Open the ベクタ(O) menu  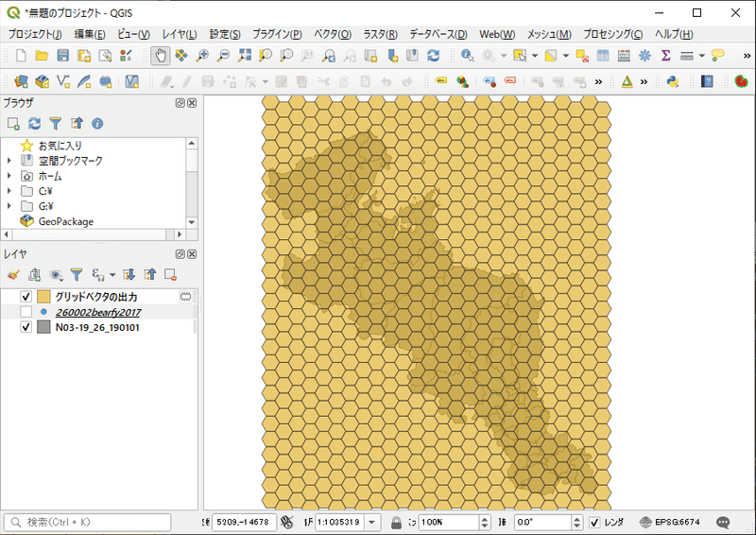tap(333, 34)
